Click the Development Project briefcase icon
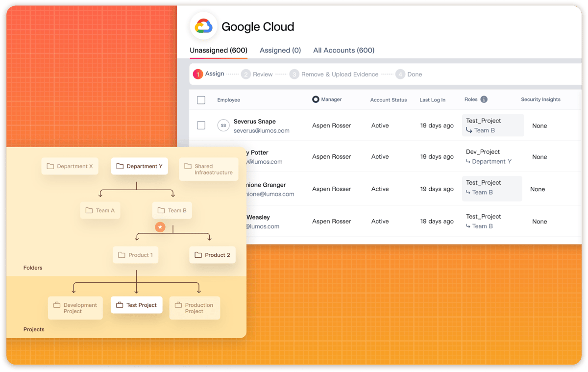 [57, 305]
